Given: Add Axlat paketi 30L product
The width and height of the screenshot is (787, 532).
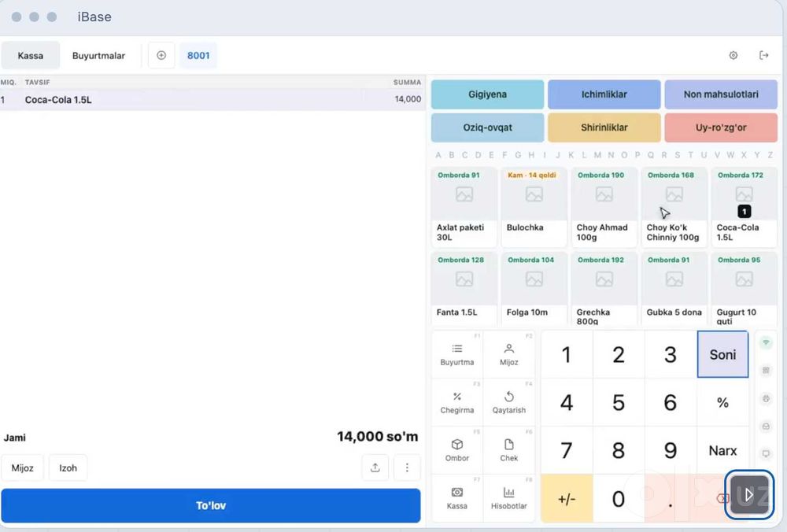Looking at the screenshot, I should point(464,207).
